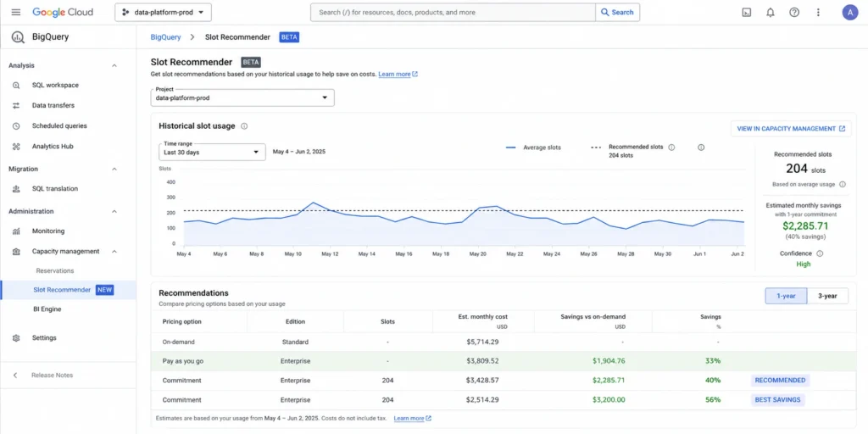Click the Analytics Hub icon
The height and width of the screenshot is (434, 868).
[16, 146]
